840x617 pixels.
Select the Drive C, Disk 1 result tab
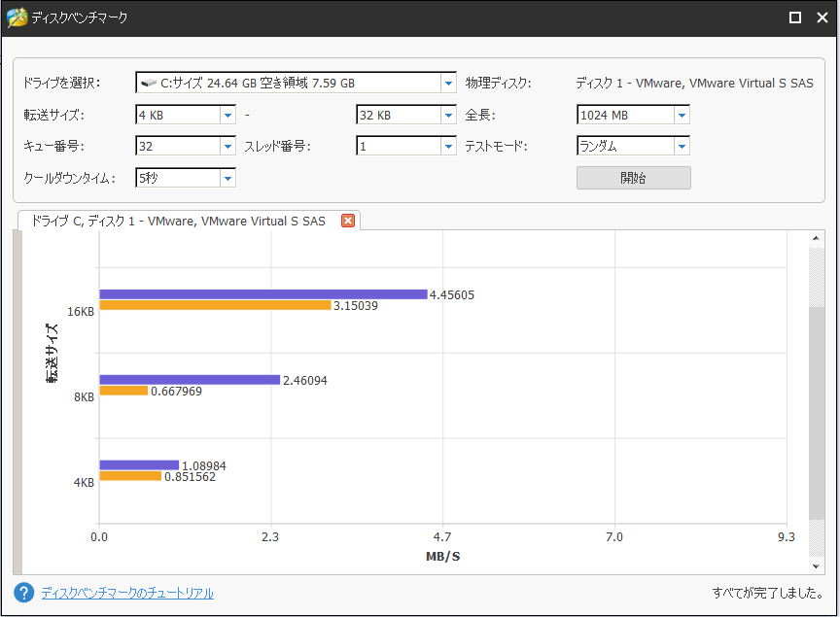178,222
